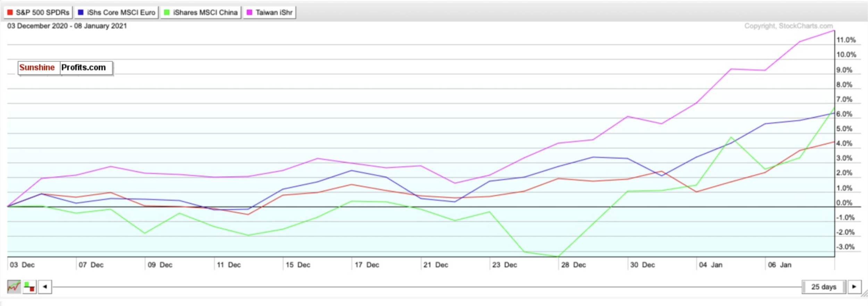Click the magenta Taiwan iShr color swatch

(250, 12)
